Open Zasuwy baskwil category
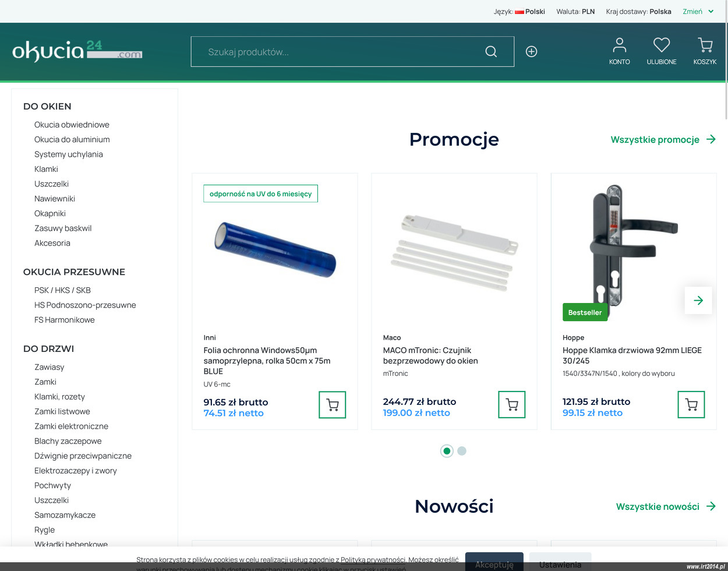 click(x=63, y=228)
